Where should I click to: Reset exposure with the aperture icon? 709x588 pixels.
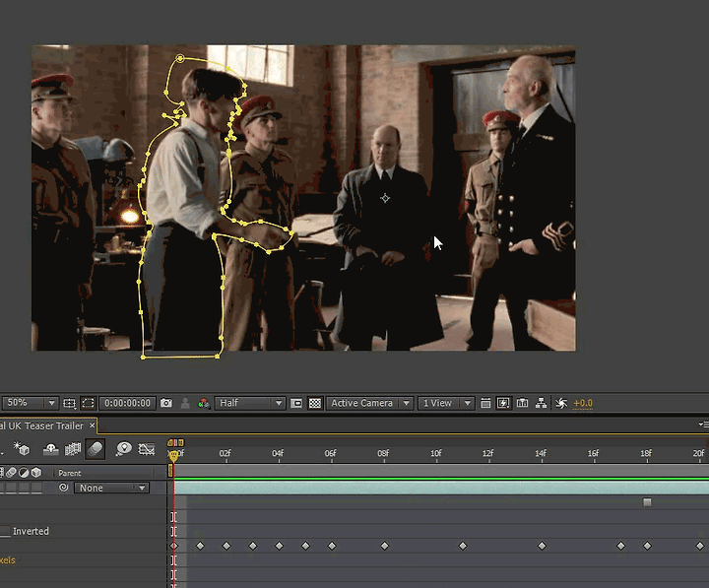pyautogui.click(x=561, y=403)
